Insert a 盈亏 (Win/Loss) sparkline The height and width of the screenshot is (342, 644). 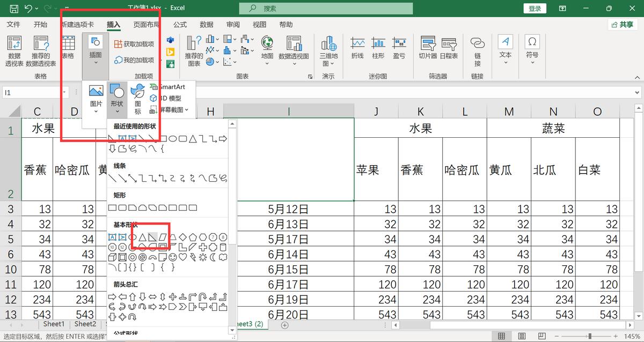click(399, 47)
